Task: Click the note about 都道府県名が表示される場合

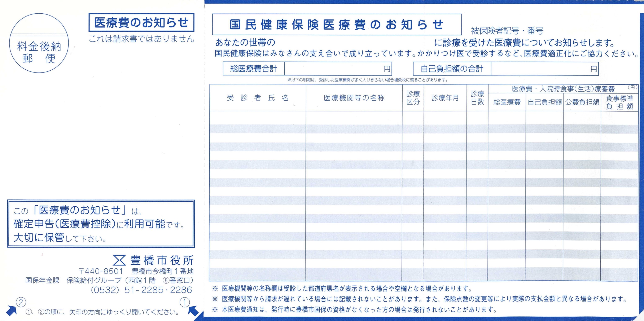Action: tap(342, 289)
